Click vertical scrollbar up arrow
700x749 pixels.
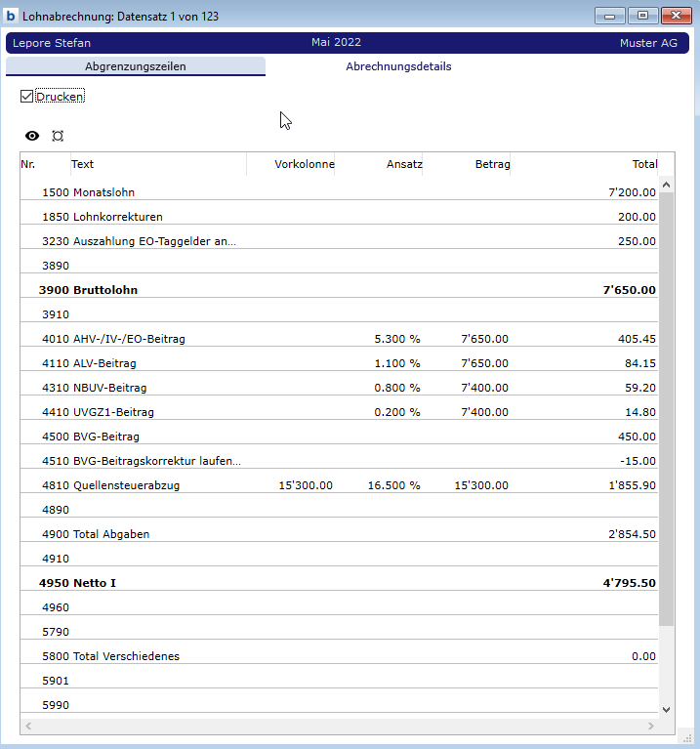pyautogui.click(x=667, y=184)
